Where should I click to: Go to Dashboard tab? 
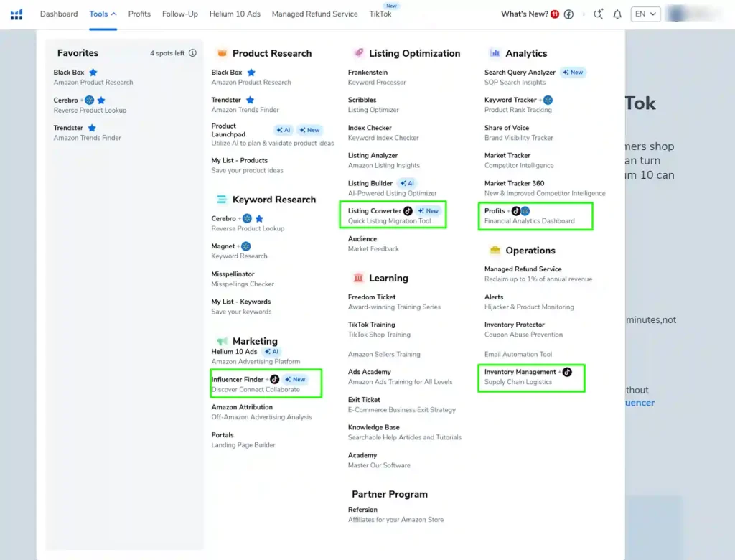(x=59, y=14)
